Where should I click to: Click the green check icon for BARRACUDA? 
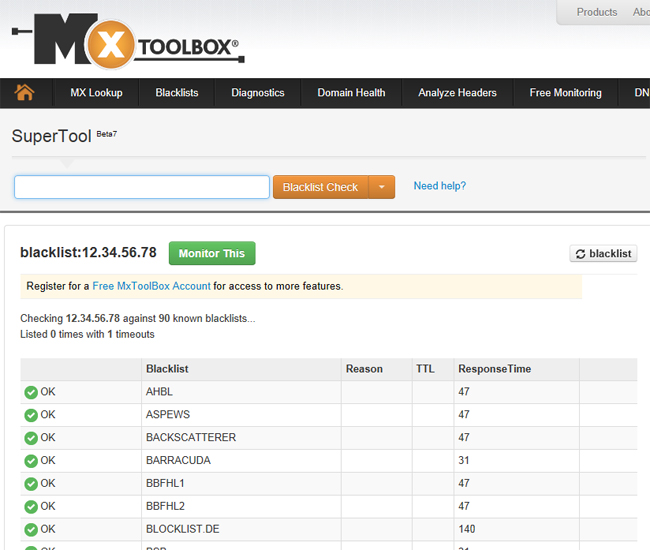[31, 461]
